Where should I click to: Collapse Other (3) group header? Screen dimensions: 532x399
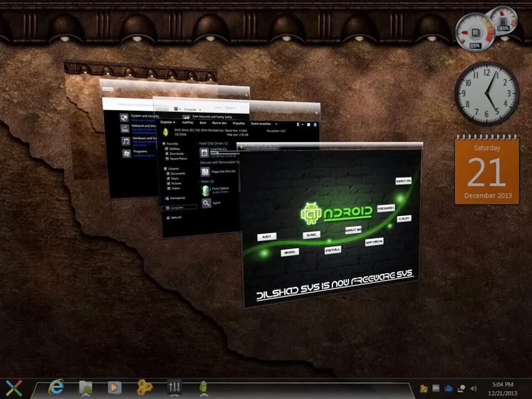point(206,182)
